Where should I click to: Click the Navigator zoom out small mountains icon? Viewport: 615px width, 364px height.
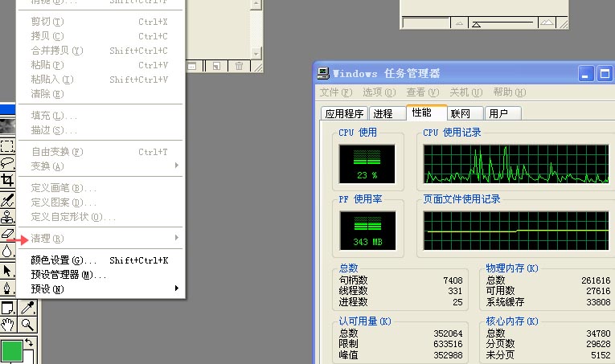point(460,23)
